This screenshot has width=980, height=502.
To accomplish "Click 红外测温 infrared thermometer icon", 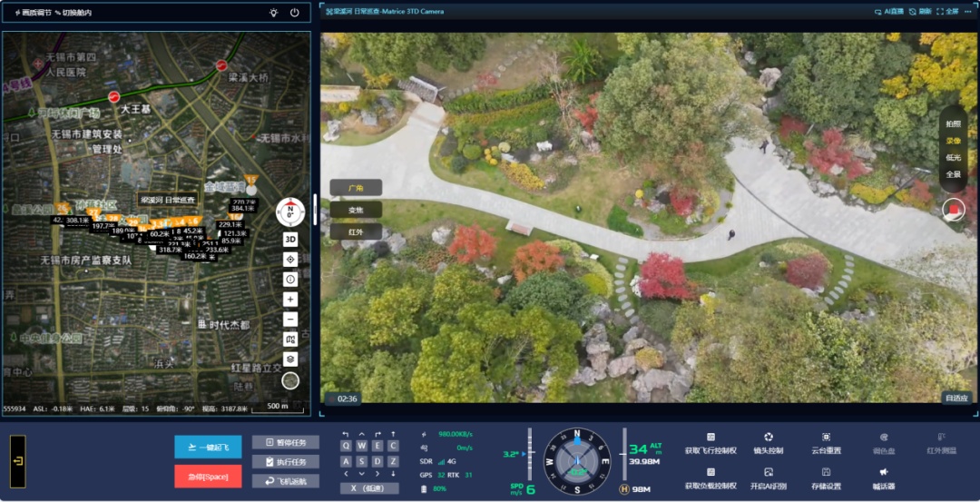I will 941,437.
